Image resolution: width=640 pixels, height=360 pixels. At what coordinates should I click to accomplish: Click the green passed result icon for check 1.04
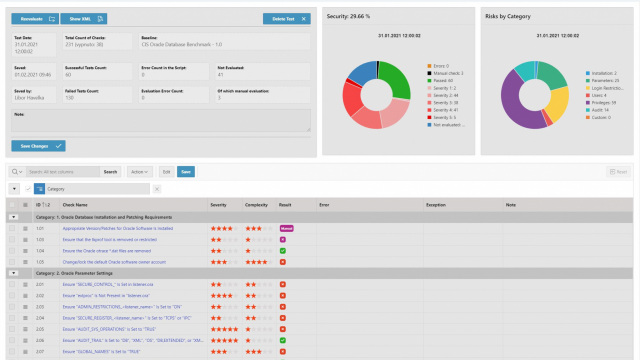tap(282, 251)
